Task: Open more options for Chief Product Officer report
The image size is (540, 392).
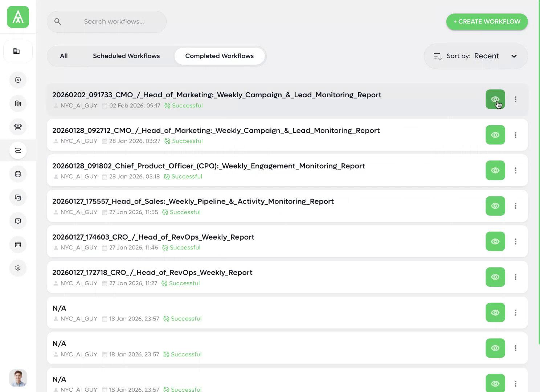Action: 515,170
